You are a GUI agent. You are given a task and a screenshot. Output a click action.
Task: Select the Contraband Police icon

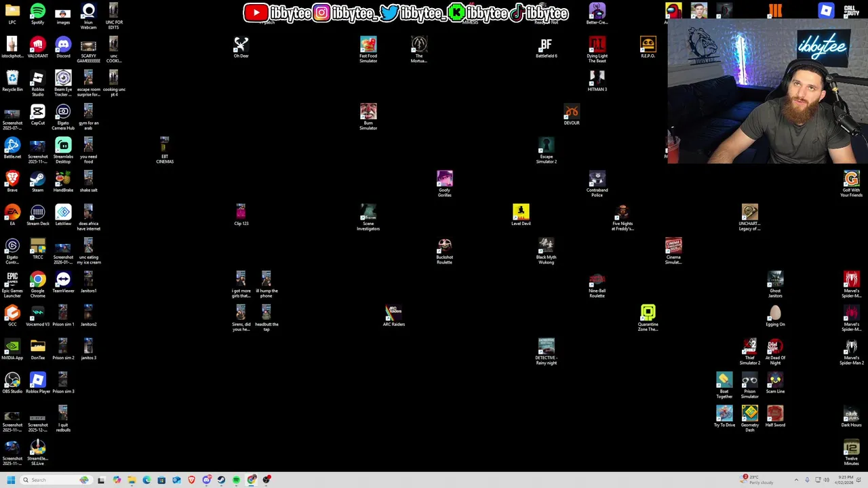[x=597, y=184]
